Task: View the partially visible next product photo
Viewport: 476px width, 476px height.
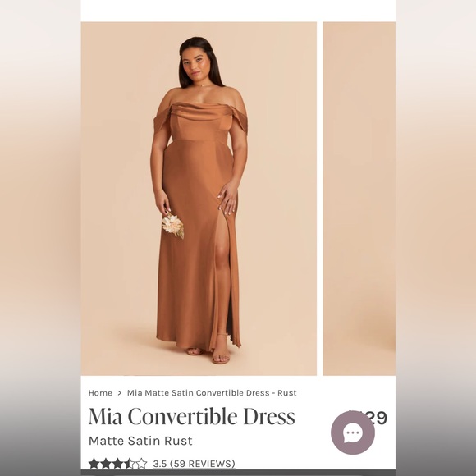Action: click(359, 199)
